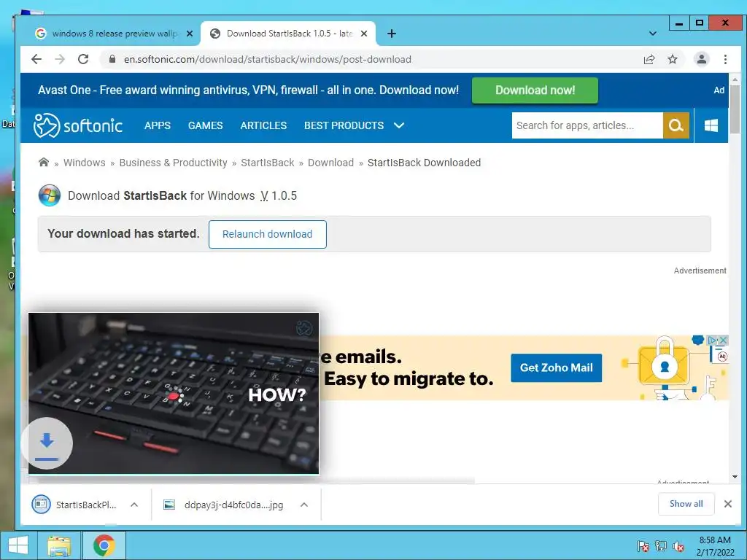Click the address bar URL
Viewport: 747px width, 560px height.
click(x=267, y=59)
